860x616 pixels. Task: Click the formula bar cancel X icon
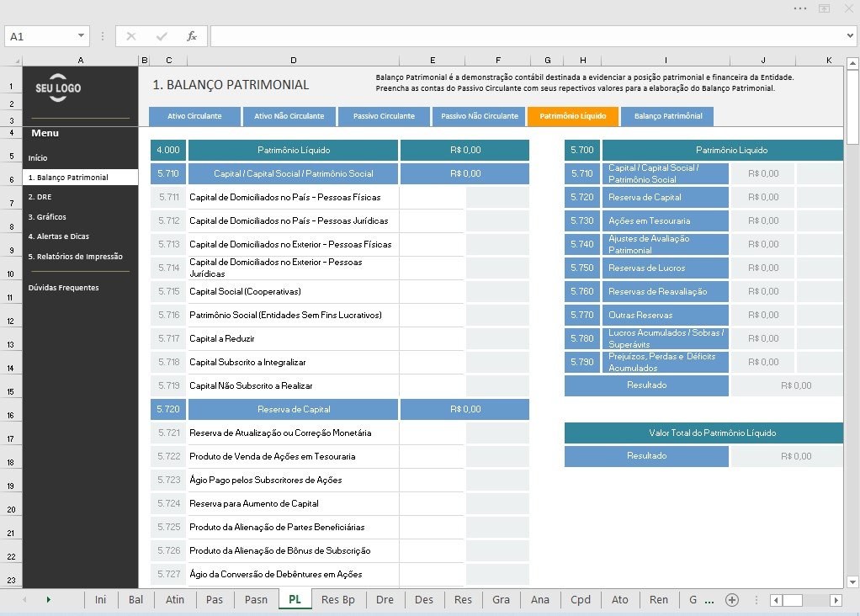coord(131,36)
